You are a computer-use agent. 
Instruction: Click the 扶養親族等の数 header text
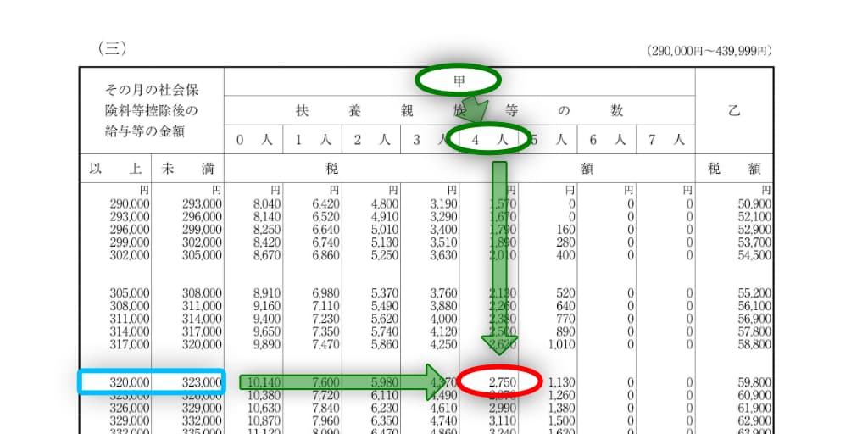459,111
